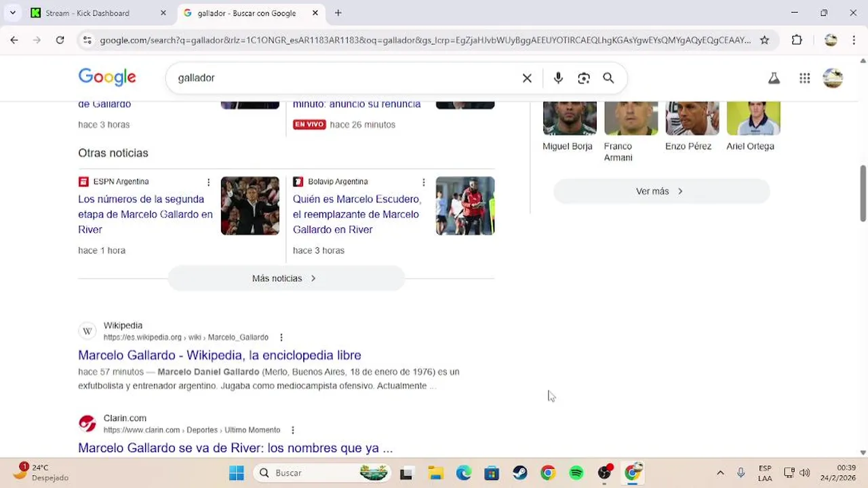Open the clock and date 24/2/2026
This screenshot has height=488, width=868.
[837, 473]
